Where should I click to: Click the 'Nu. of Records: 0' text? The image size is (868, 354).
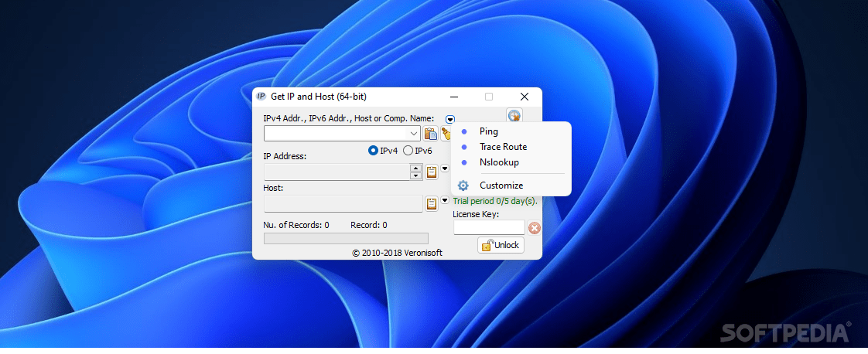tap(297, 225)
